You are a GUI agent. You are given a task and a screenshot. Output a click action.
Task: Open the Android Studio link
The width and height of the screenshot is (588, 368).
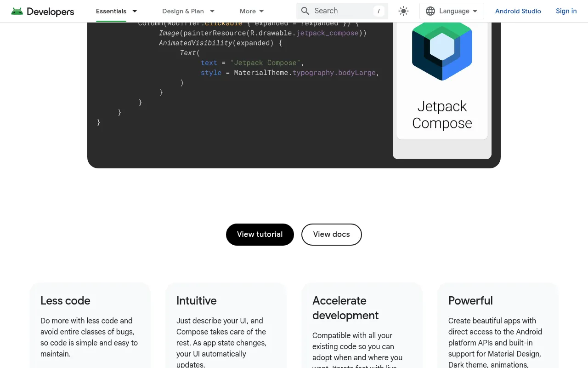[518, 11]
